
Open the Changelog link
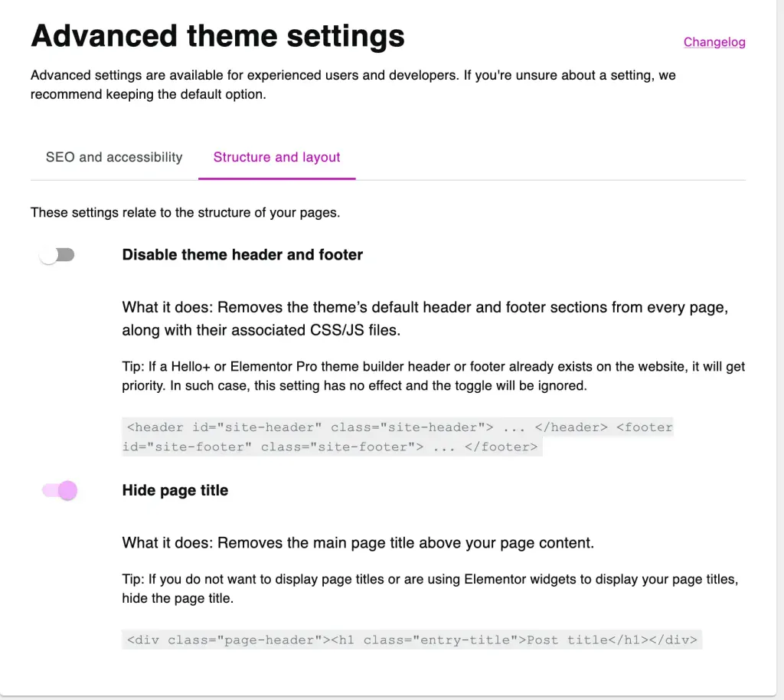tap(714, 42)
